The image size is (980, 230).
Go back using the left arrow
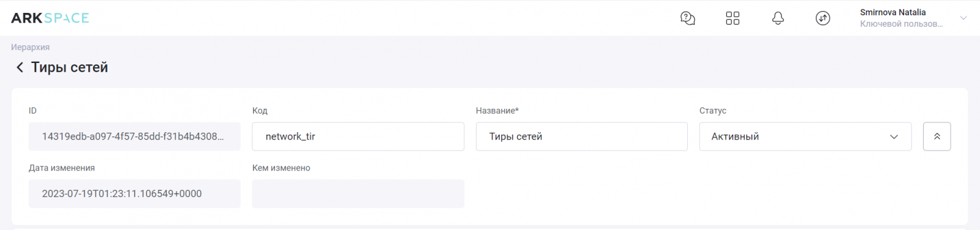pos(20,67)
